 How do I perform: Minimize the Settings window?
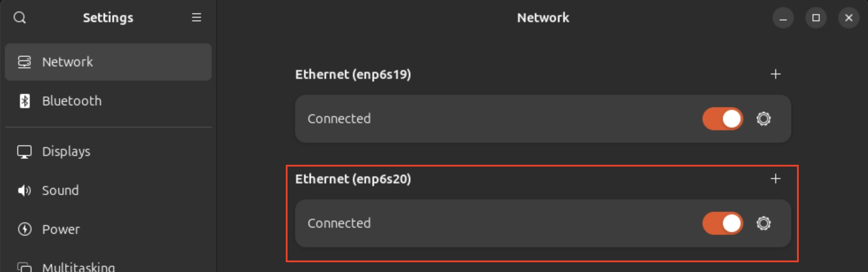click(x=783, y=18)
